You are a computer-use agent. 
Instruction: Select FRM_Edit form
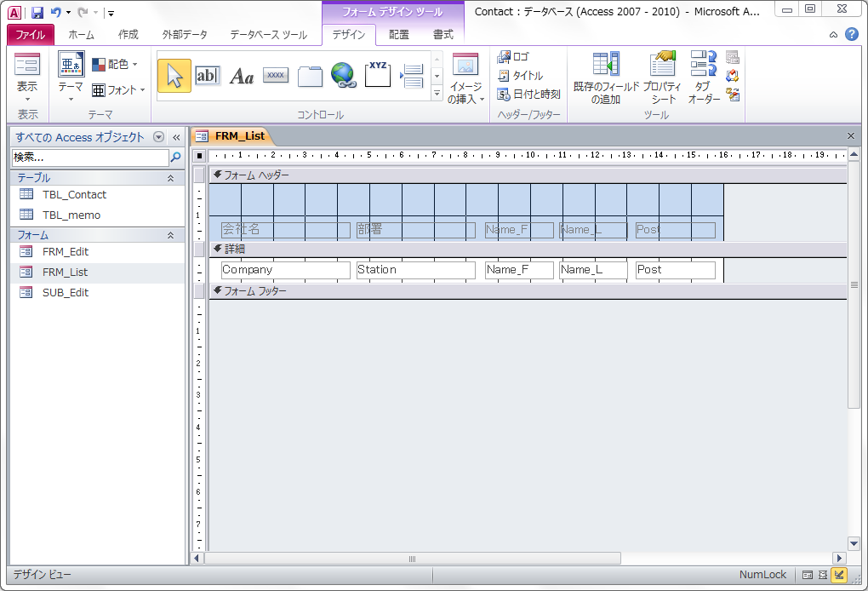click(97, 251)
